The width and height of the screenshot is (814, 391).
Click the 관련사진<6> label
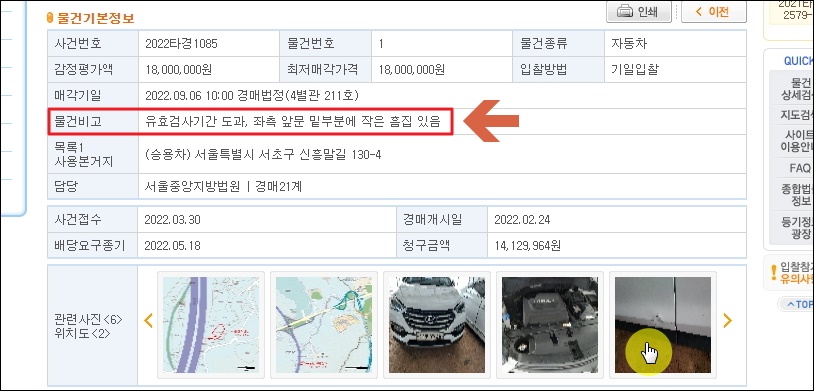[88, 319]
